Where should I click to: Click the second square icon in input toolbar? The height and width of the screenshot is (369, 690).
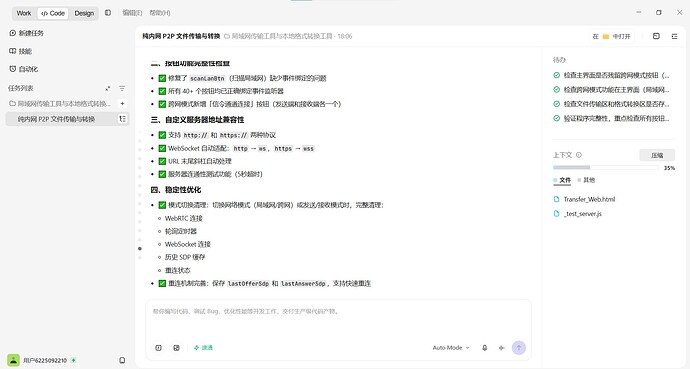pyautogui.click(x=176, y=348)
